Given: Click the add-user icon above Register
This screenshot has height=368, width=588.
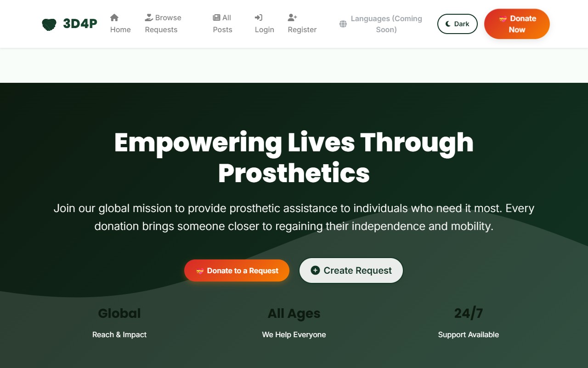Looking at the screenshot, I should click(x=292, y=17).
